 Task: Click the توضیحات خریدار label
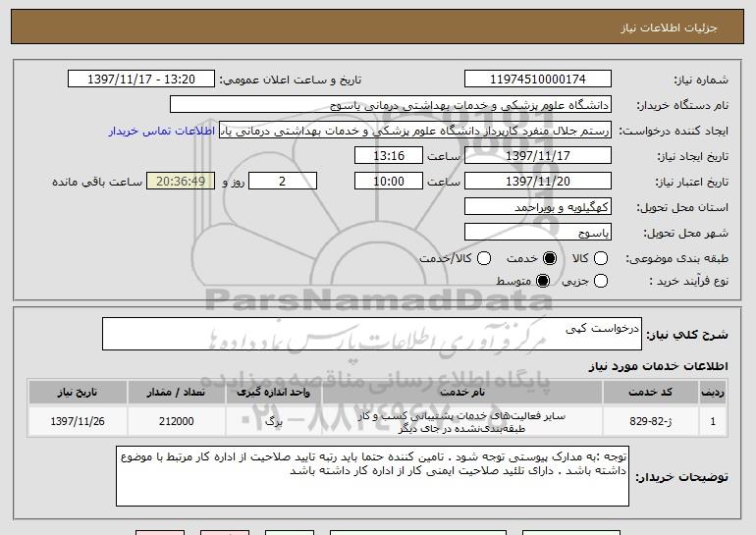pyautogui.click(x=681, y=477)
